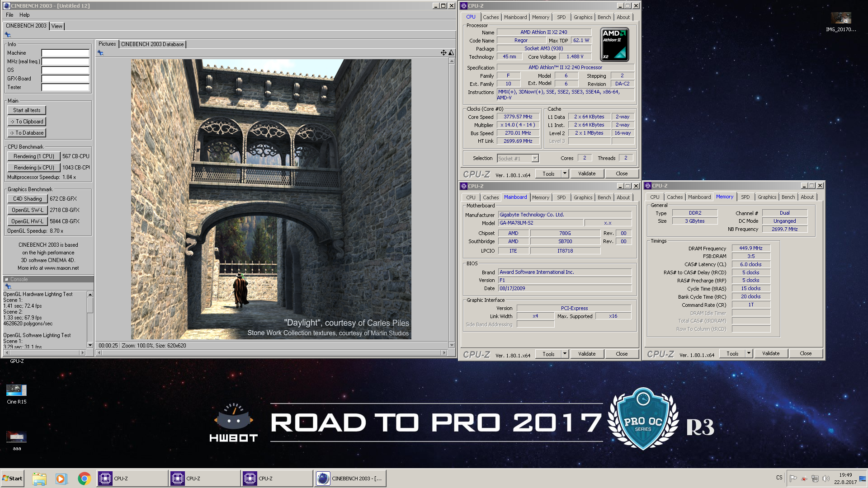Click the pin icon under CINEBENCH 2003 tab
Screen dimensions: 868x488
click(8, 35)
